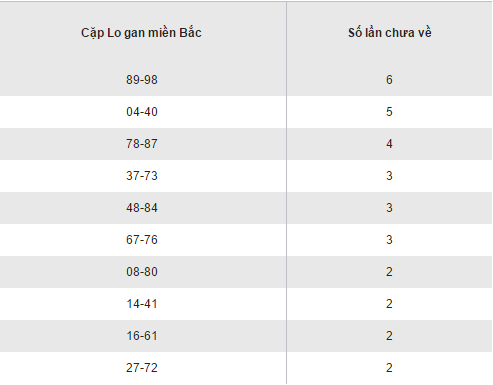Screen dimensions: 493x385
Task: Select the 27-72 pair cell
Action: coord(142,368)
